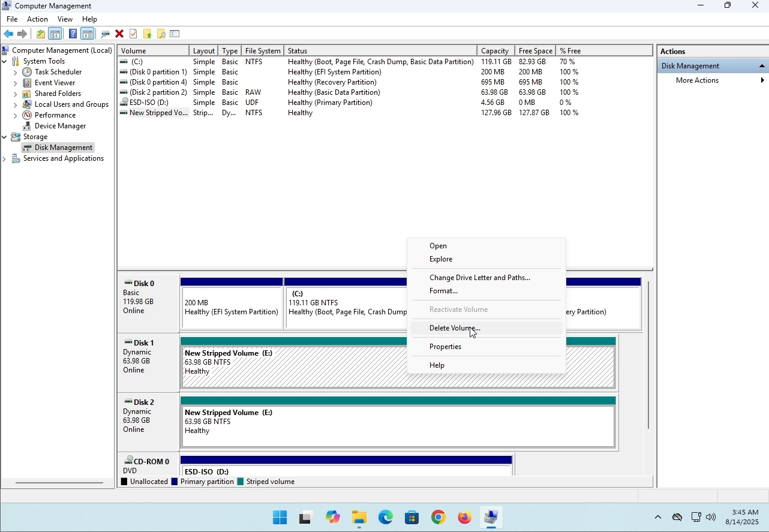Expand the Shared Folders node arrow
769x532 pixels.
pyautogui.click(x=15, y=94)
